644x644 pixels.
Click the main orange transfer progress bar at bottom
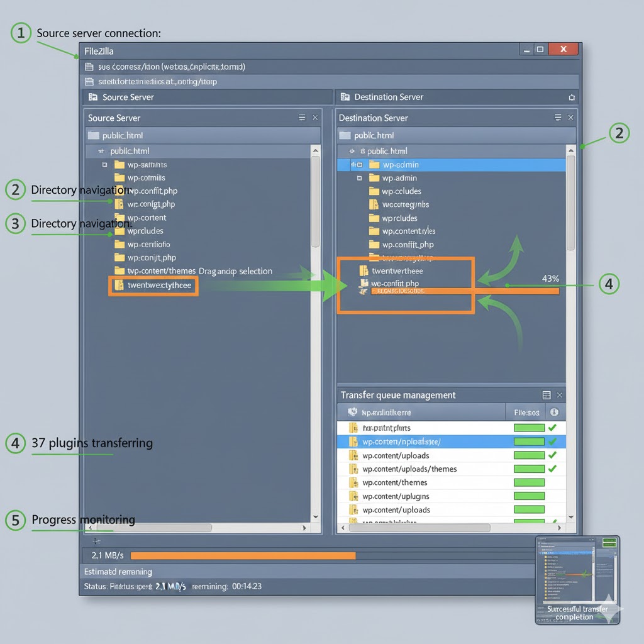[x=243, y=556]
